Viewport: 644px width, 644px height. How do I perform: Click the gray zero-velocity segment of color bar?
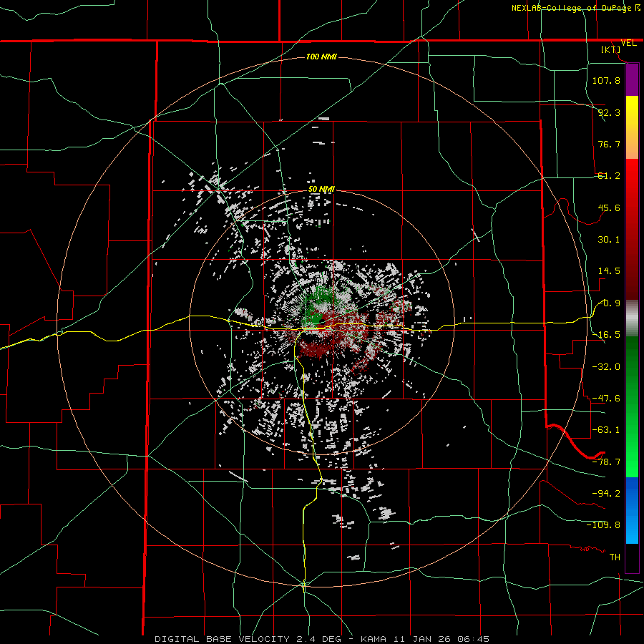pos(632,318)
